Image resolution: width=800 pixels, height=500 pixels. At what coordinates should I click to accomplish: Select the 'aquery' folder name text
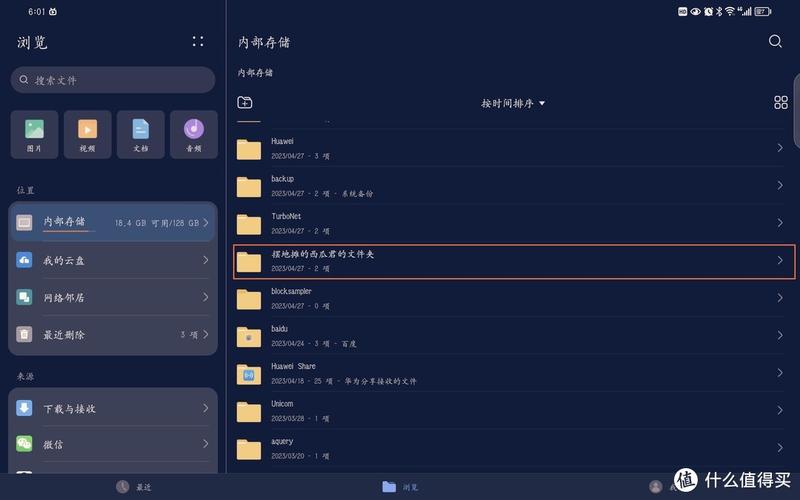[282, 441]
